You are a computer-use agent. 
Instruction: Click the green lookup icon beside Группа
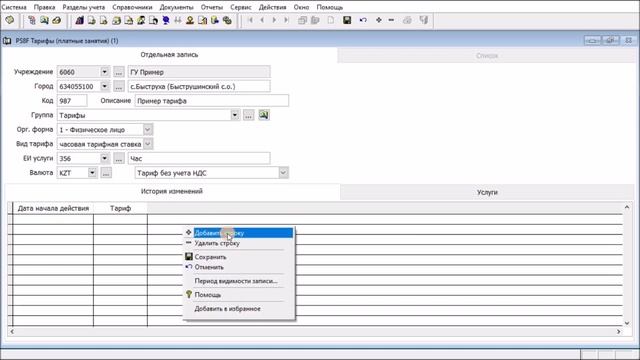264,115
